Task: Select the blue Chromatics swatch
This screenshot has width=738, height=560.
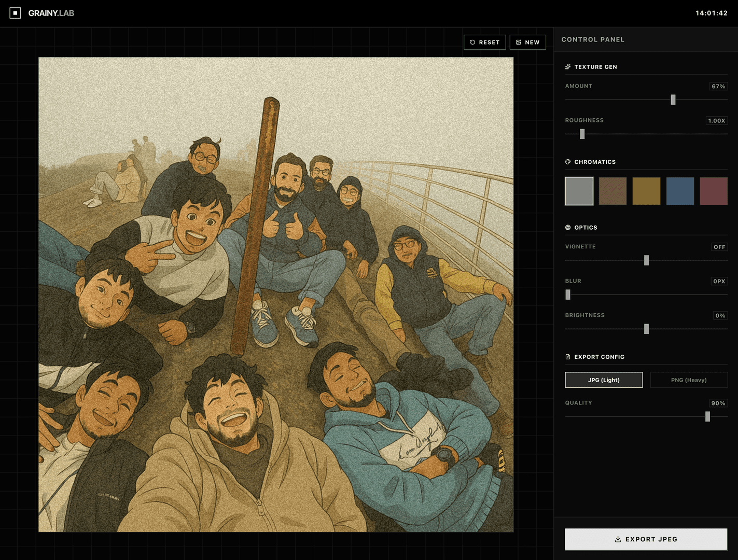Action: [680, 191]
